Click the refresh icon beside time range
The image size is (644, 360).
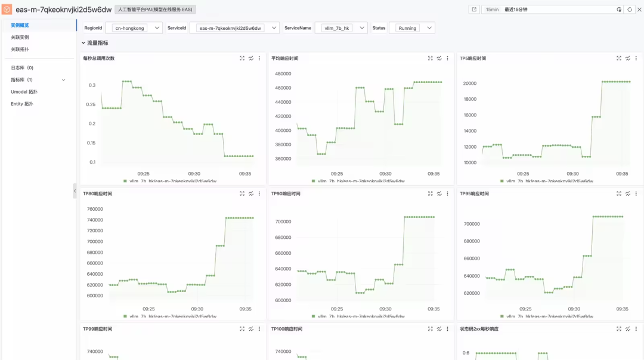pyautogui.click(x=630, y=10)
